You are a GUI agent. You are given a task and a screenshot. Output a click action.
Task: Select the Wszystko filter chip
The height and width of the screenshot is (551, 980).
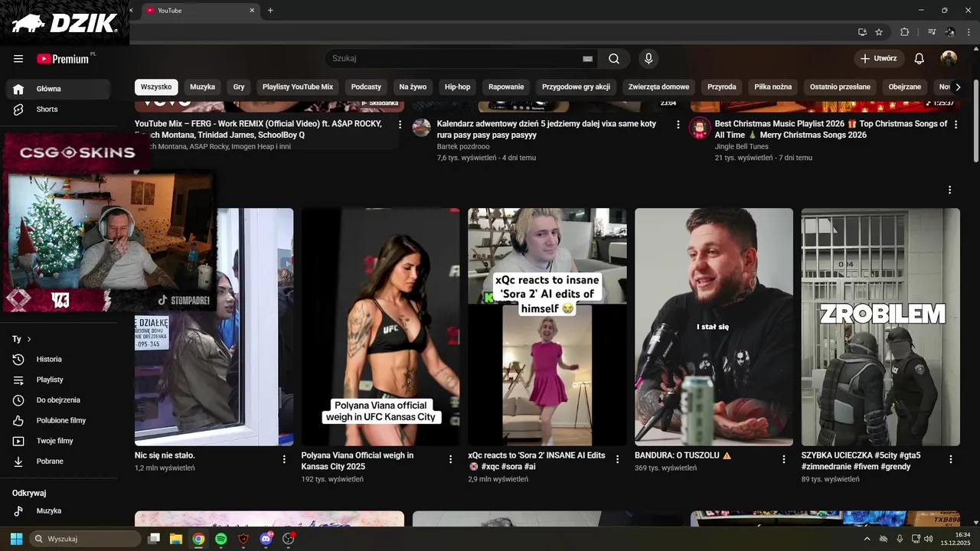[156, 87]
